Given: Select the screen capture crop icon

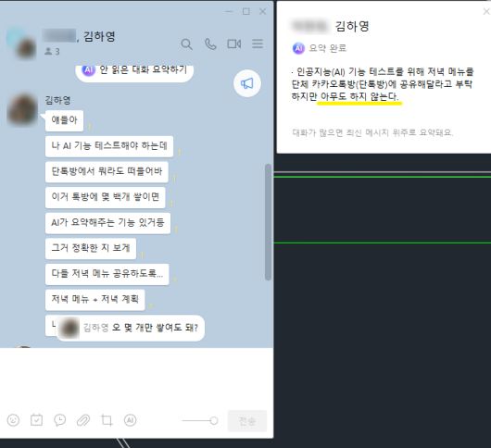Looking at the screenshot, I should pyautogui.click(x=107, y=420).
